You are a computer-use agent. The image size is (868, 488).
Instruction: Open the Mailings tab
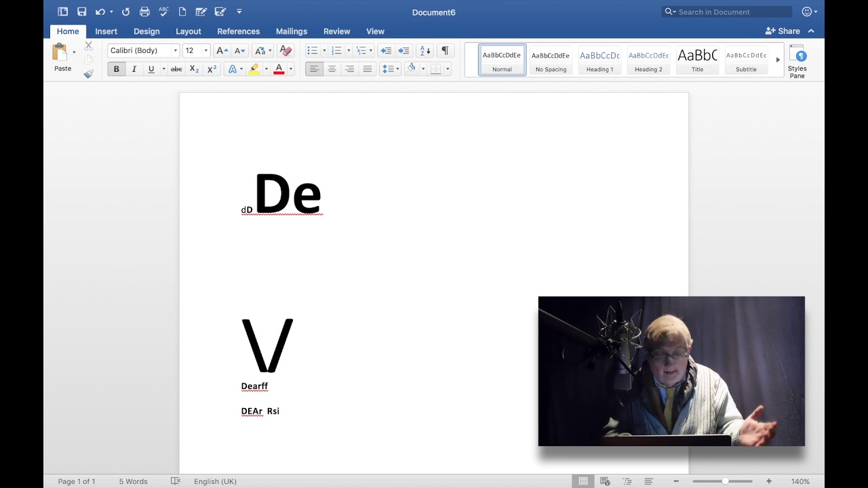(x=292, y=31)
